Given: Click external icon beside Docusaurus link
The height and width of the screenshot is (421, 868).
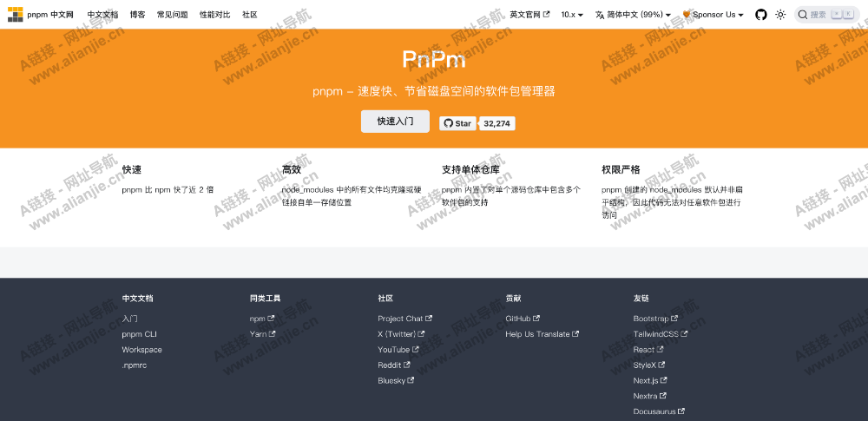Looking at the screenshot, I should 681,411.
